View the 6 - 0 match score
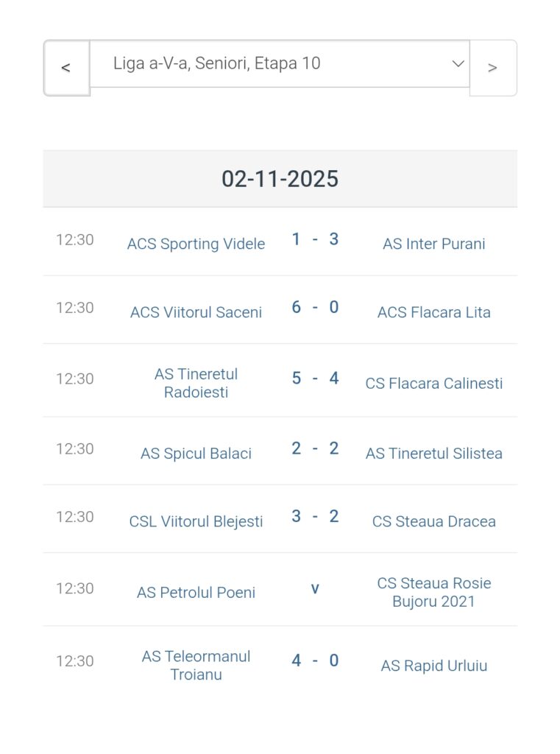Image resolution: width=560 pixels, height=754 pixels. (x=314, y=308)
